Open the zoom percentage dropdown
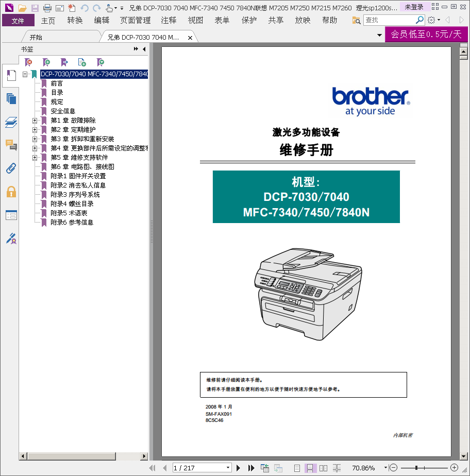The width and height of the screenshot is (470, 476). (385, 468)
